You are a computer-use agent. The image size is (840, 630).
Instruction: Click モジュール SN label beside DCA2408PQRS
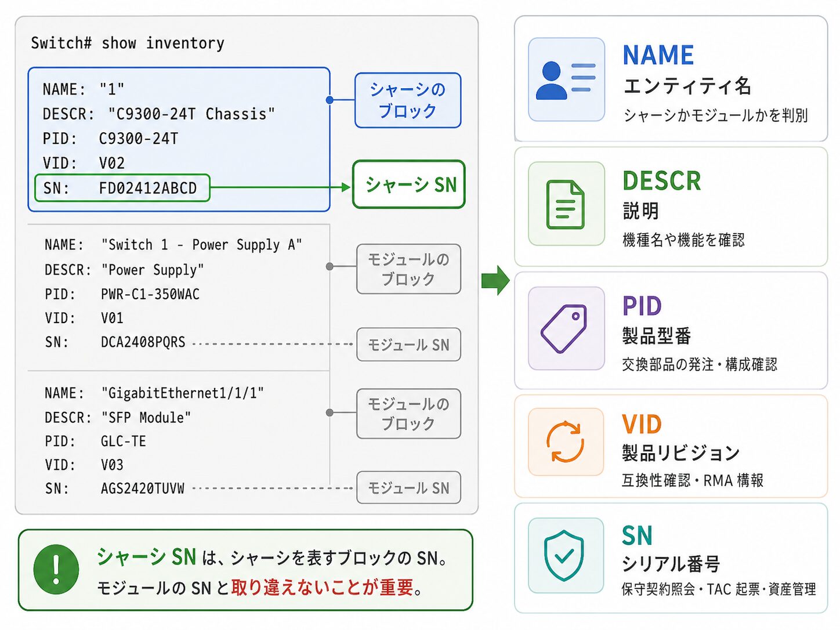pos(409,345)
